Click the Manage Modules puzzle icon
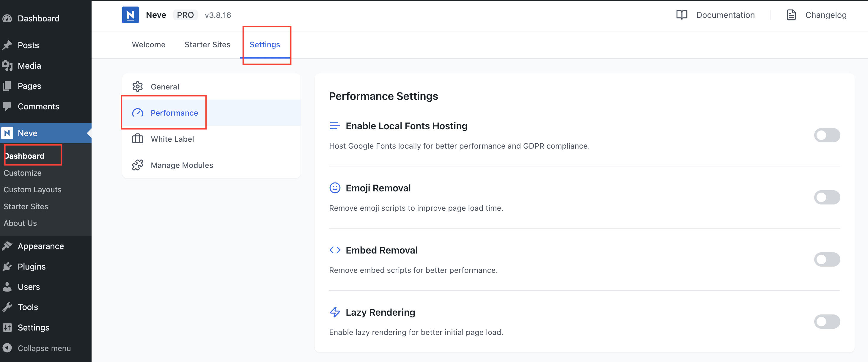The width and height of the screenshot is (868, 362). (x=137, y=165)
